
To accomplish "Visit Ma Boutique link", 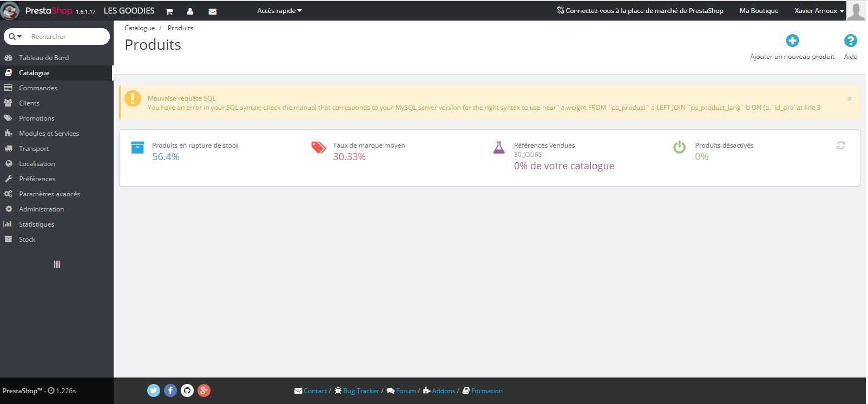I will pyautogui.click(x=759, y=11).
